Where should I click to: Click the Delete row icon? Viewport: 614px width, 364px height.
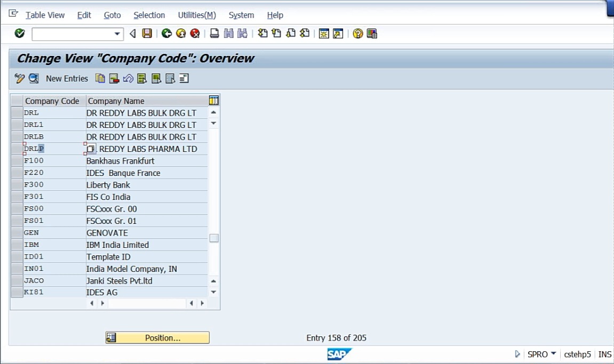pyautogui.click(x=114, y=79)
